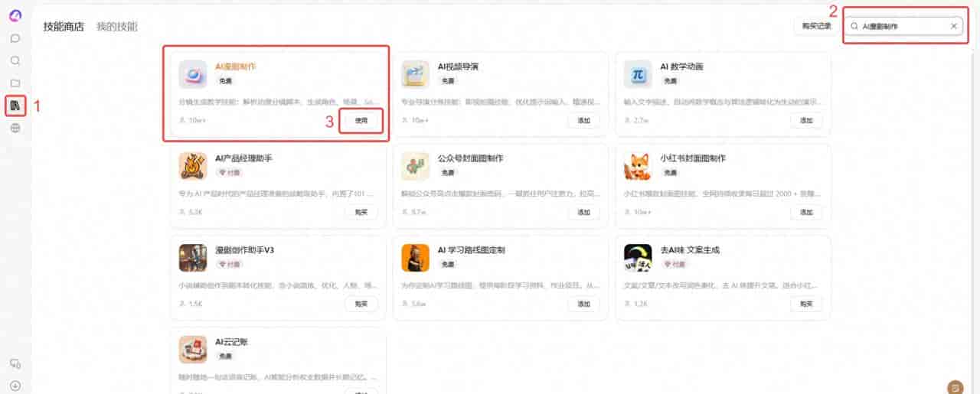Screen dimensions: 980x394
Task: Open the 小红书封面图制作 title text
Action: click(x=693, y=158)
